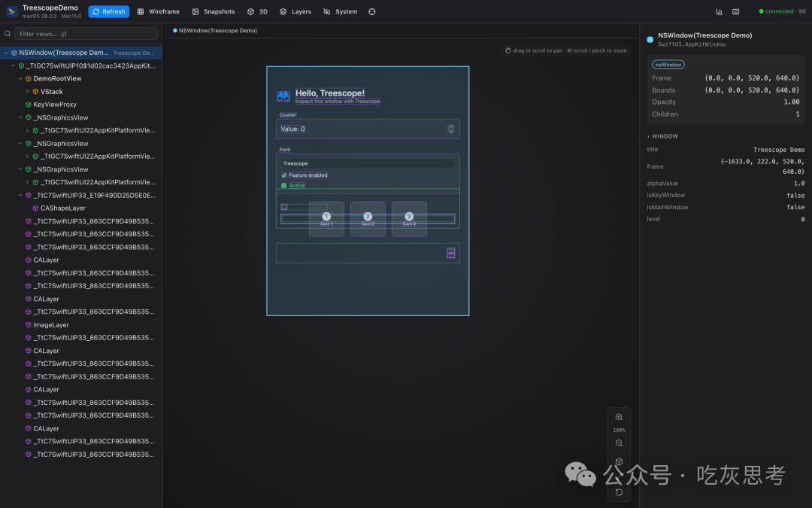Click the purple icon beside ImageLayer
This screenshot has height=508, width=812.
coord(29,325)
